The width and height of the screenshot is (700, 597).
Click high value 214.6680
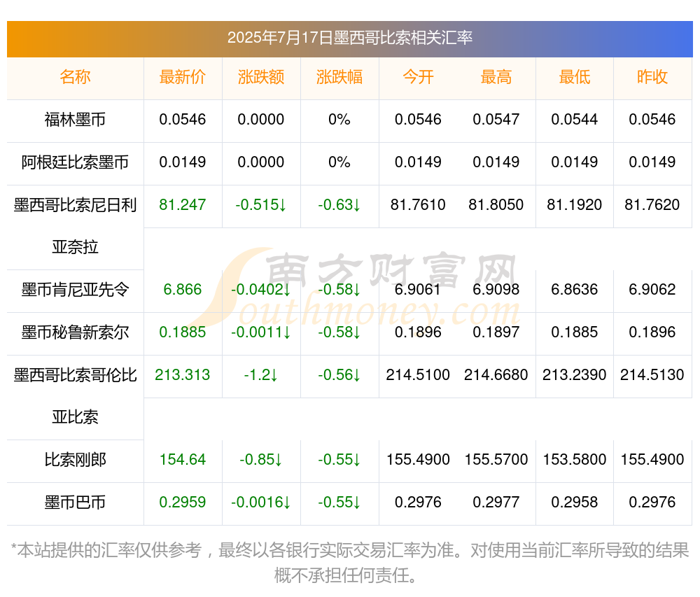[x=496, y=375]
